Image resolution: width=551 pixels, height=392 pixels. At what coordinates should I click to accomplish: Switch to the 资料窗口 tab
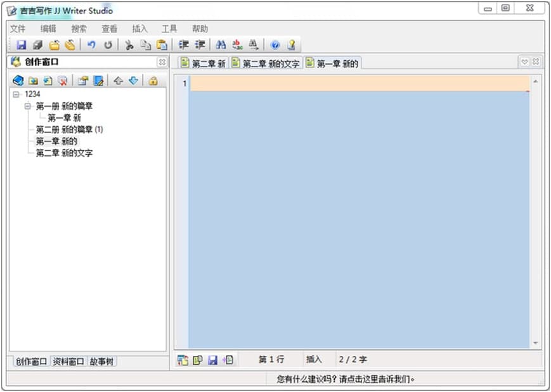[68, 362]
